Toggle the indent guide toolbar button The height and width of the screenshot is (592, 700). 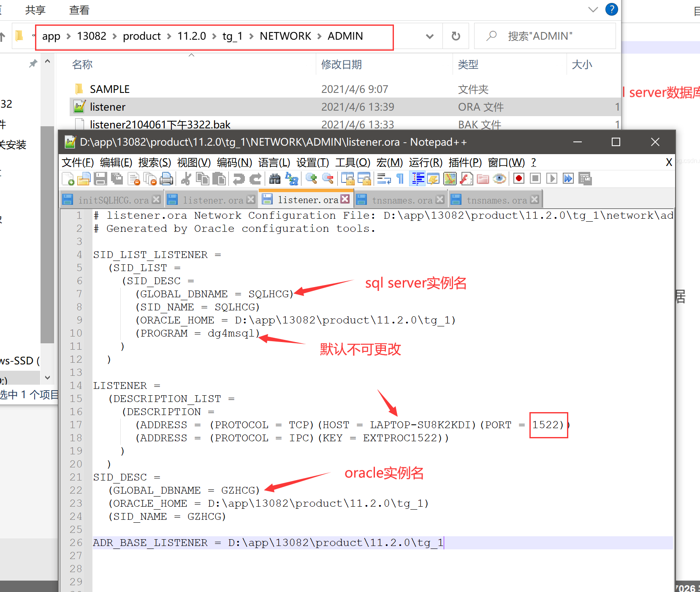click(418, 179)
